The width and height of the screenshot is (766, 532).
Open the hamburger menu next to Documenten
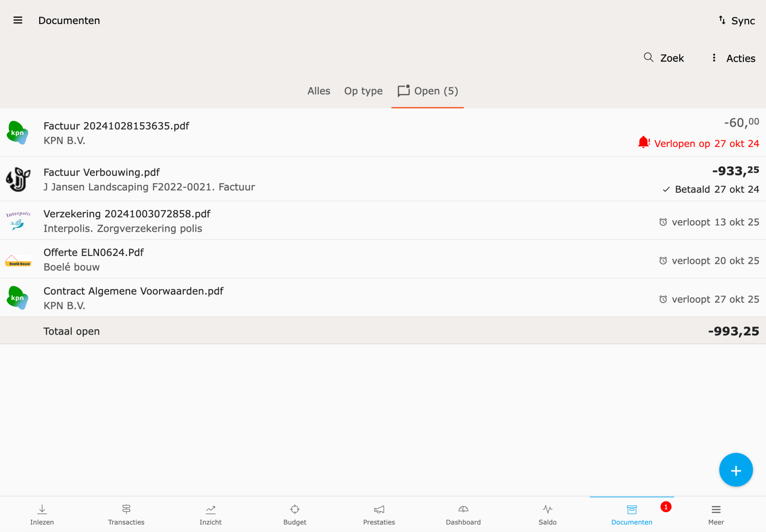coord(18,20)
